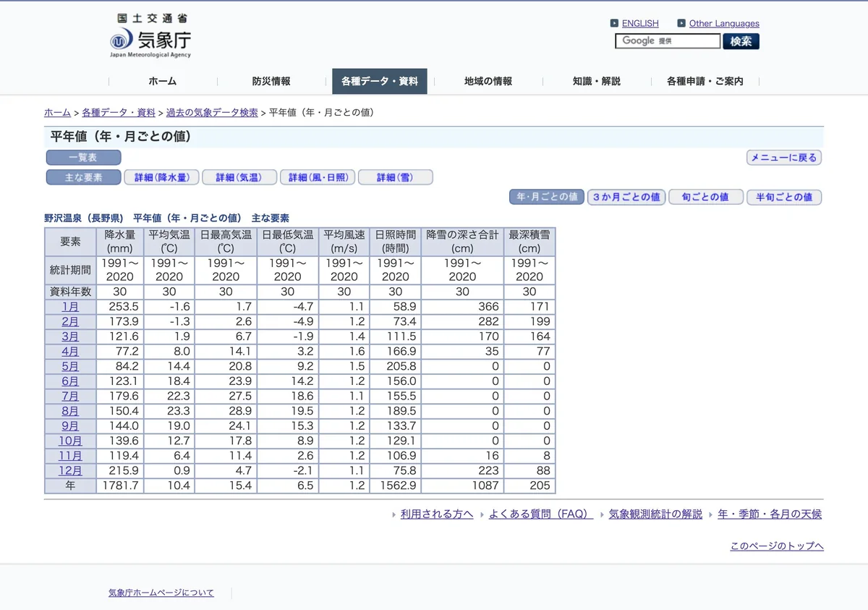Open the 10月 row link
868x610 pixels.
click(x=70, y=441)
